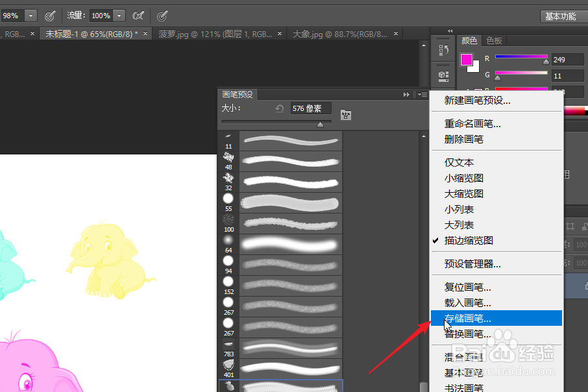Choose 书法画笔 brush set
Screen dimensions: 588x392
496,387
